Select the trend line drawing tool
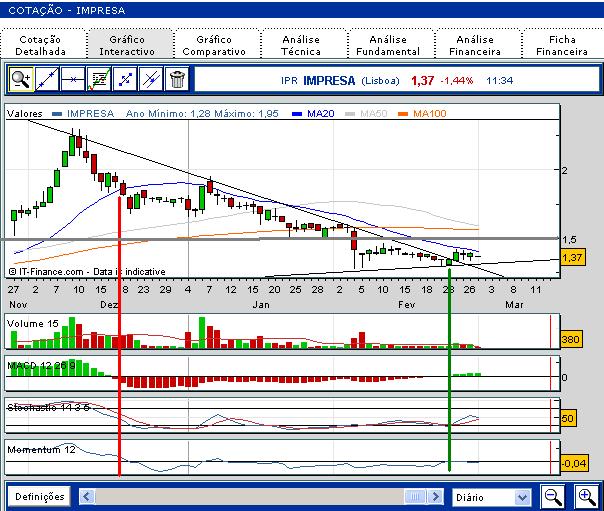The width and height of the screenshot is (604, 511). pyautogui.click(x=47, y=79)
